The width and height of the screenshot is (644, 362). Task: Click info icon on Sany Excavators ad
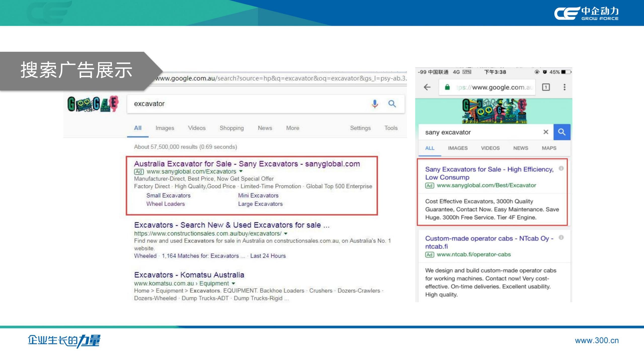561,168
